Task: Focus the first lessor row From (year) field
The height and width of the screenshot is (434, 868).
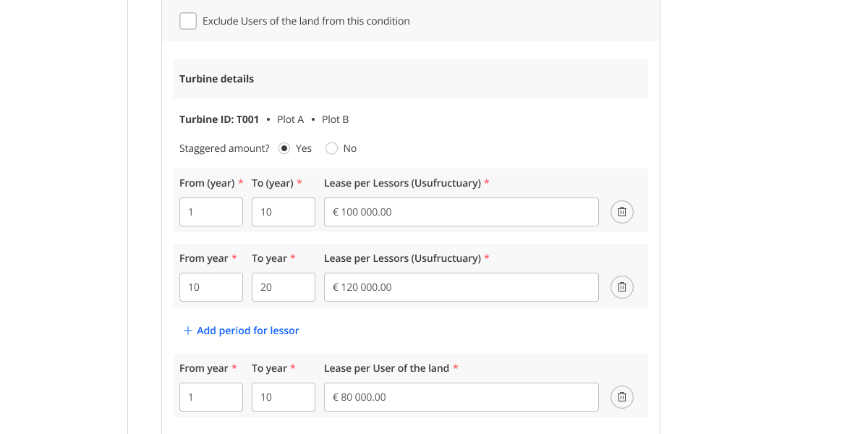Action: [x=210, y=212]
